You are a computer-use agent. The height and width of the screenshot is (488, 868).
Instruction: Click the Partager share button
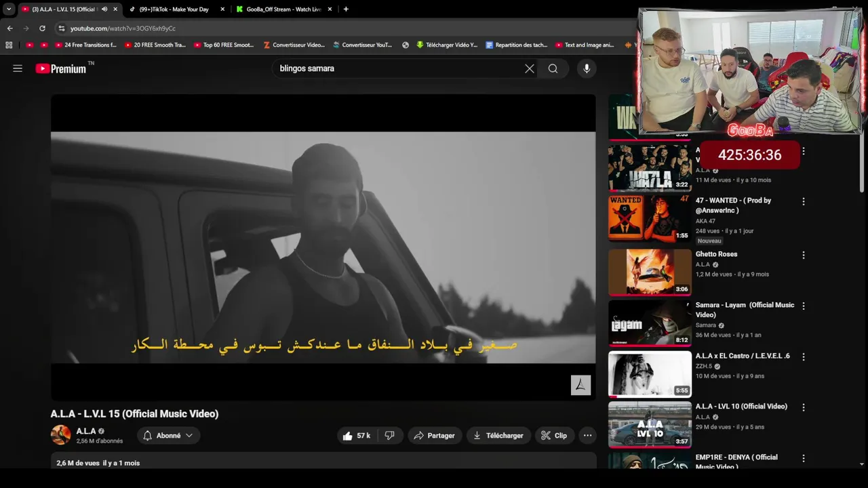(435, 436)
